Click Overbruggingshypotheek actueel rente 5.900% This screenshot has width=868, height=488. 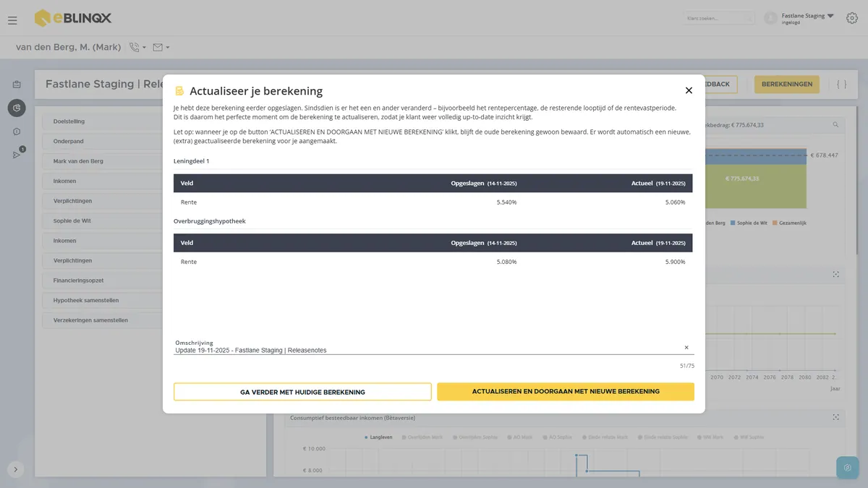(x=675, y=262)
